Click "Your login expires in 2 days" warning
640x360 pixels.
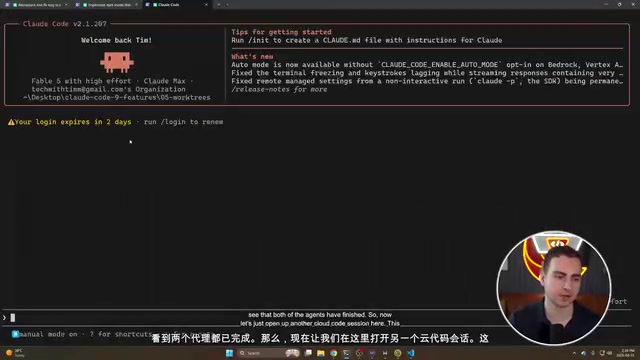[73, 122]
